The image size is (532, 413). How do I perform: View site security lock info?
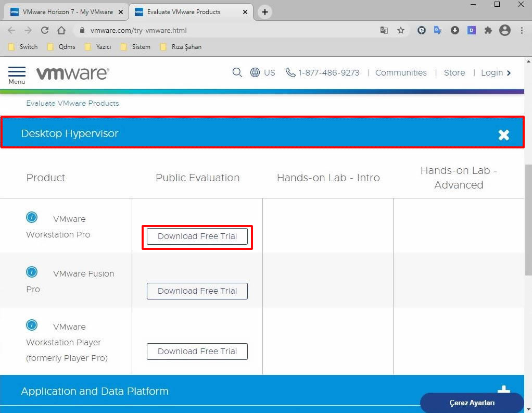click(82, 30)
